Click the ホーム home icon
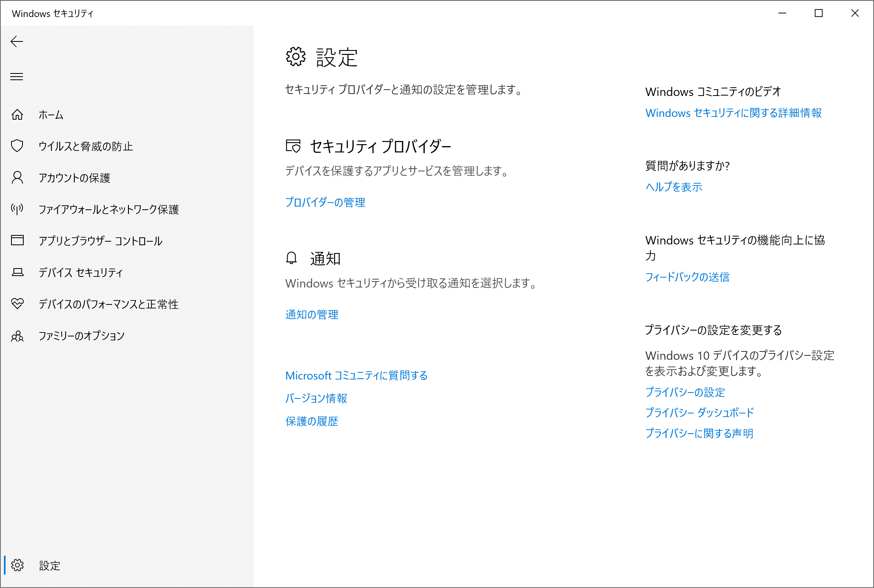Viewport: 874px width, 588px height. pyautogui.click(x=17, y=115)
